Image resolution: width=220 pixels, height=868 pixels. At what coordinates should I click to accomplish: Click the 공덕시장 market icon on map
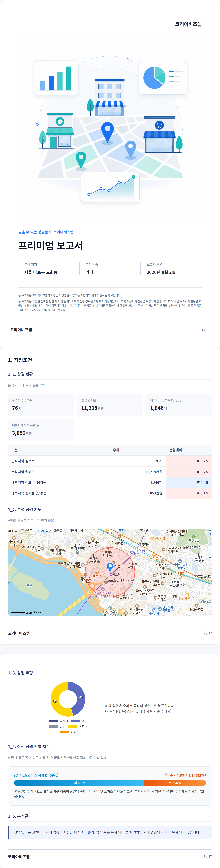click(152, 538)
